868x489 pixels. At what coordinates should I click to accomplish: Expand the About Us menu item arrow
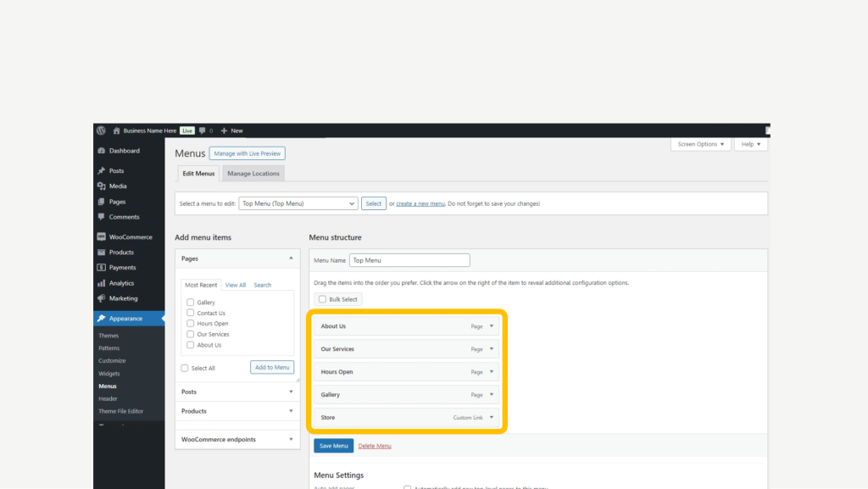pos(491,325)
